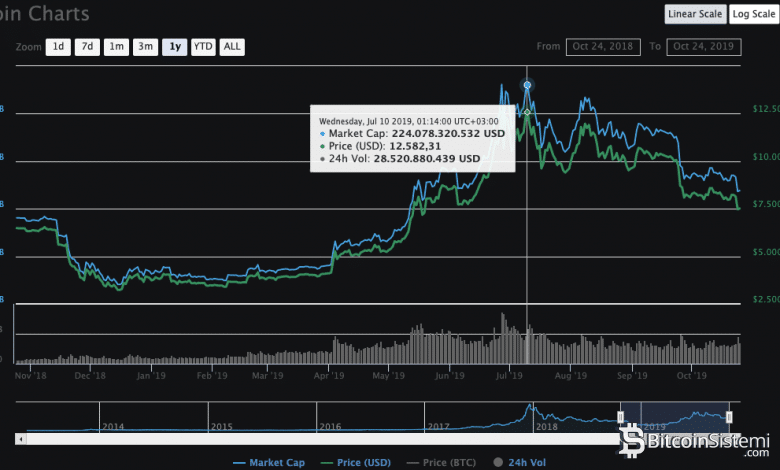Switch chart to Log Scale
780x470 pixels.
click(x=754, y=14)
